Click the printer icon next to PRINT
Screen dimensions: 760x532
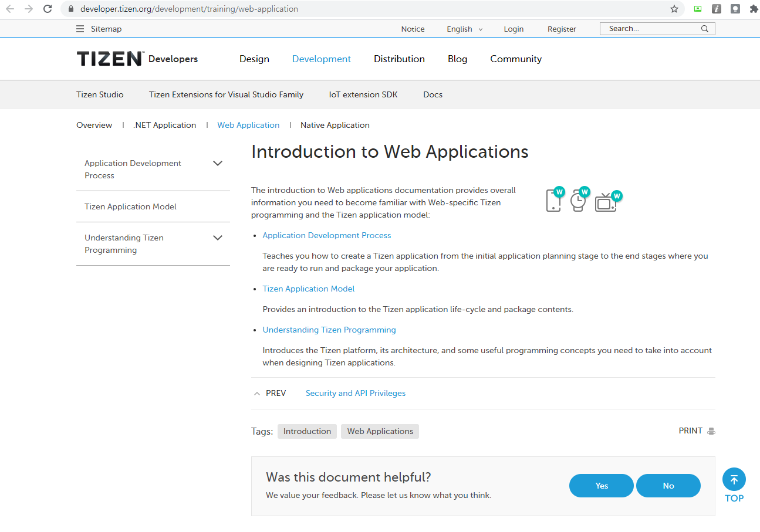coord(711,431)
